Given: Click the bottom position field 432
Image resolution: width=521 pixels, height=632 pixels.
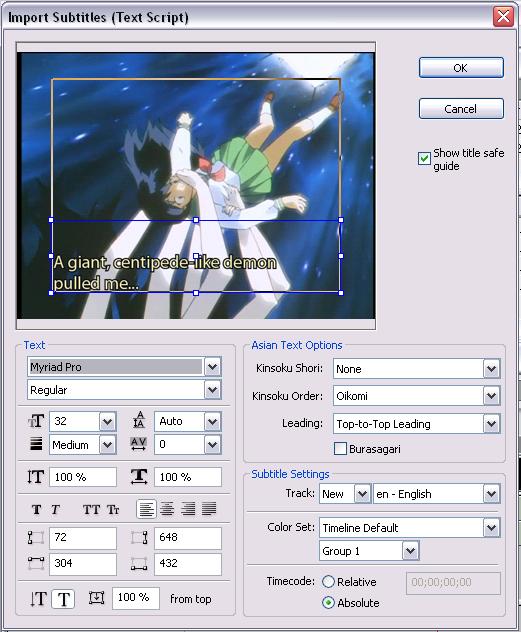Looking at the screenshot, I should [187, 563].
